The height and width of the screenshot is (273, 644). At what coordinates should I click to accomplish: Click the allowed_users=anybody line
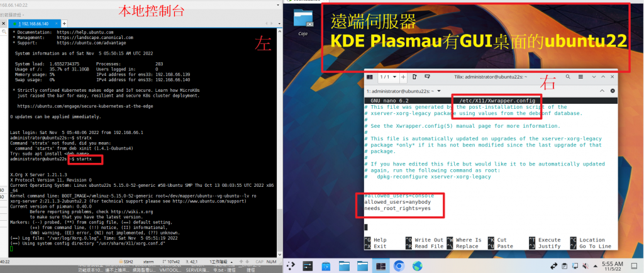397,203
